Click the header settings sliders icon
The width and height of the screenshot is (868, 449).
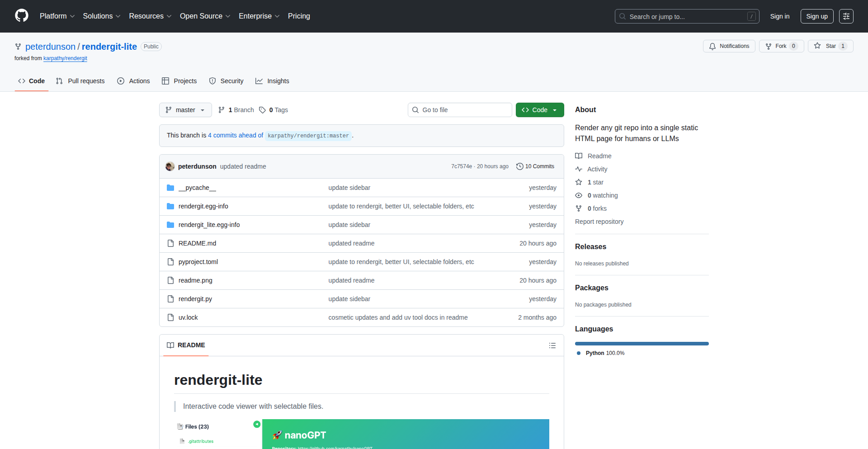tap(846, 16)
